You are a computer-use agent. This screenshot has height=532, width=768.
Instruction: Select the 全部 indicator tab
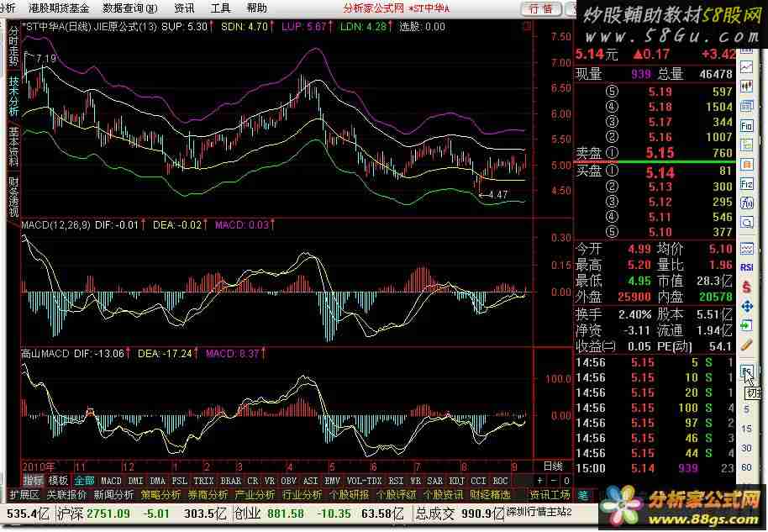pos(84,481)
